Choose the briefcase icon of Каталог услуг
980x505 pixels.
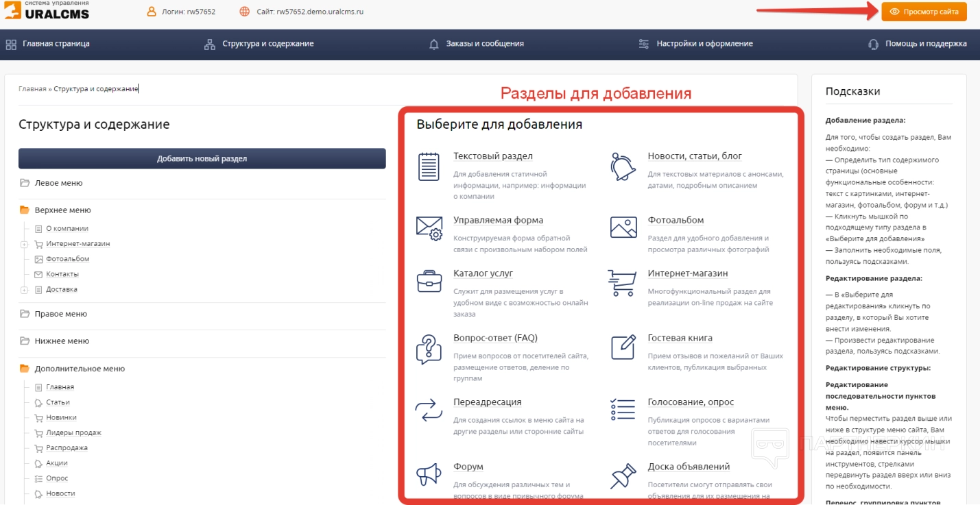429,282
